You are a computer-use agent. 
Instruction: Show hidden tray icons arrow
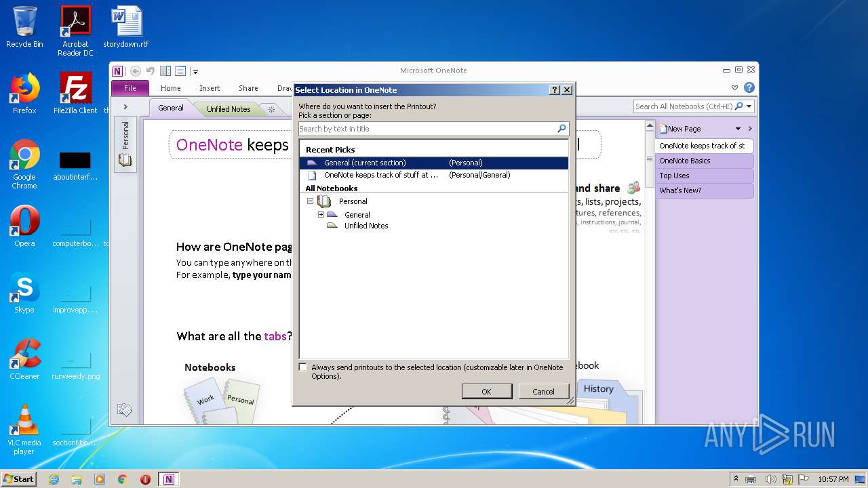pos(736,479)
